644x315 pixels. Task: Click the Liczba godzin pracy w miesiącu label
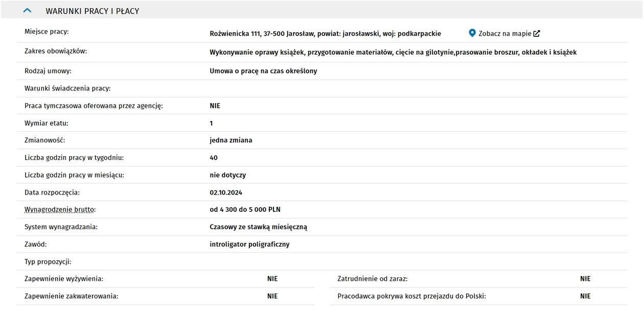tap(75, 175)
